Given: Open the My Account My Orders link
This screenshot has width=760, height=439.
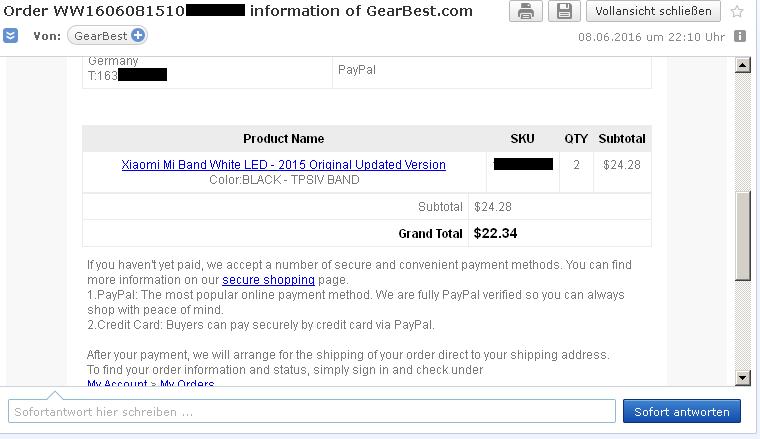Looking at the screenshot, I should click(x=150, y=384).
